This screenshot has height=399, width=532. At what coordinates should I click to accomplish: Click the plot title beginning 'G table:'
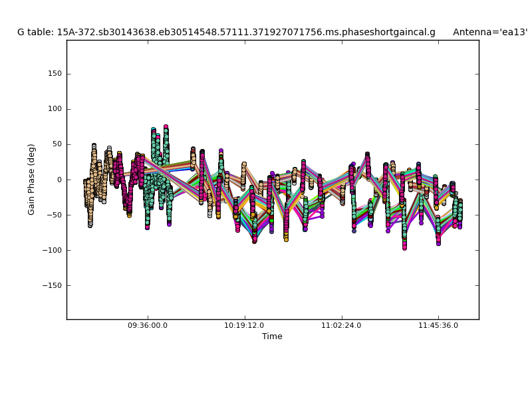coord(226,32)
